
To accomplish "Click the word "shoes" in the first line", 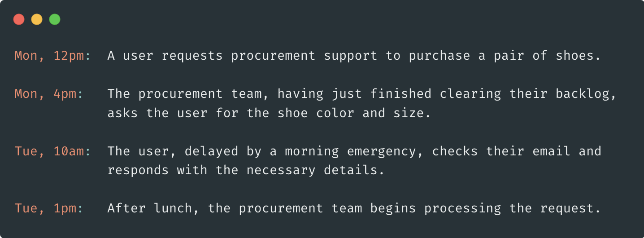I will [x=574, y=56].
